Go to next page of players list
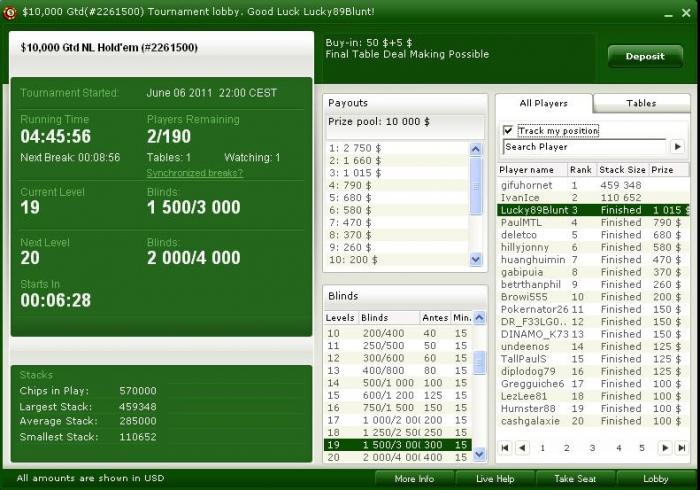Screen dimensions: 700x490 click(x=665, y=448)
